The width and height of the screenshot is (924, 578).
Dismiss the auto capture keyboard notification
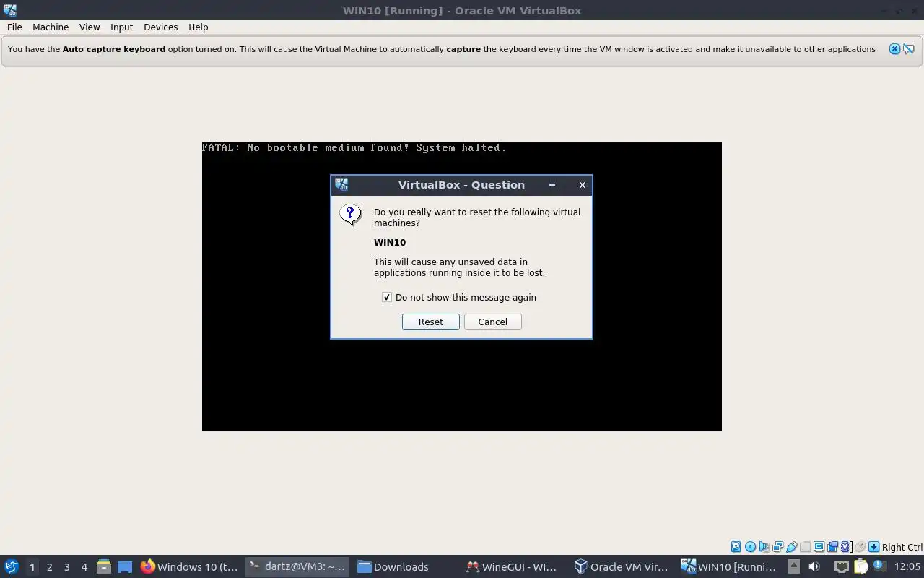point(894,49)
